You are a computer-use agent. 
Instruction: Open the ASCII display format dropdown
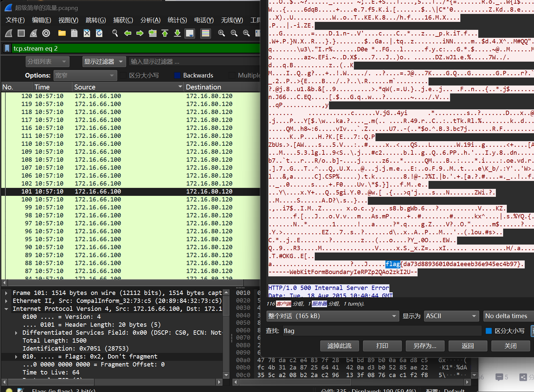[451, 316]
